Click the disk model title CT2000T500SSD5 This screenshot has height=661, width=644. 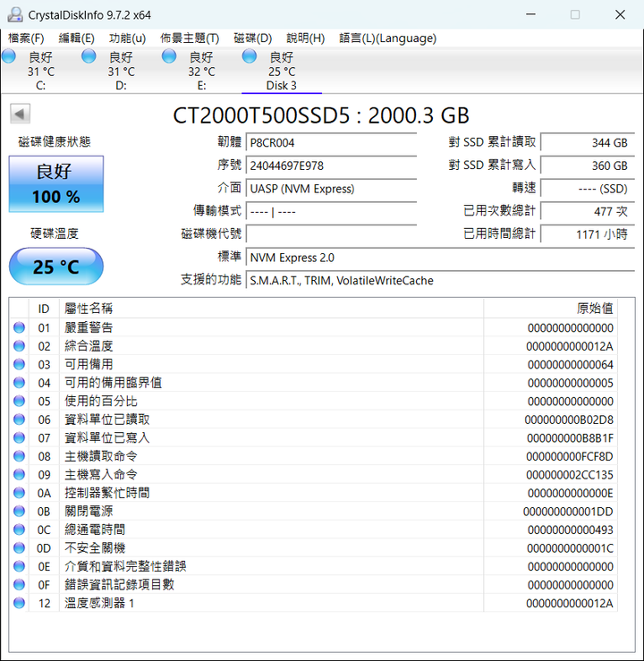320,115
